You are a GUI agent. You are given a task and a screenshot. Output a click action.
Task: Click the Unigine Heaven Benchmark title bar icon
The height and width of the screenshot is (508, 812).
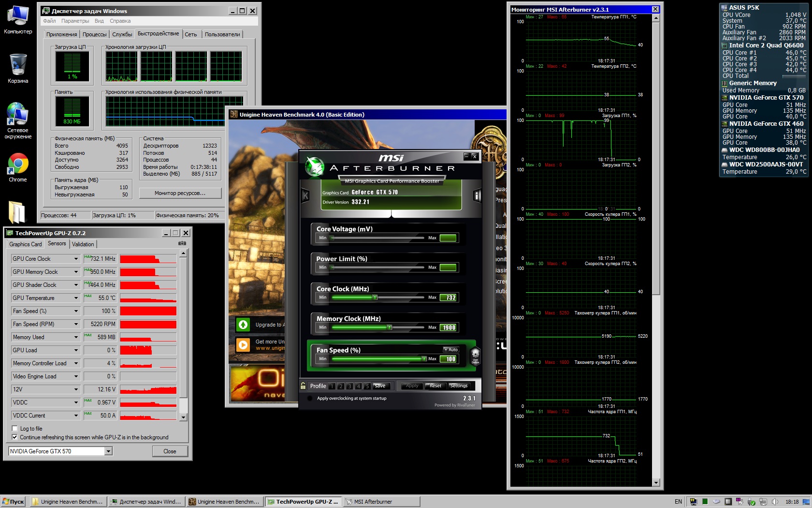234,114
